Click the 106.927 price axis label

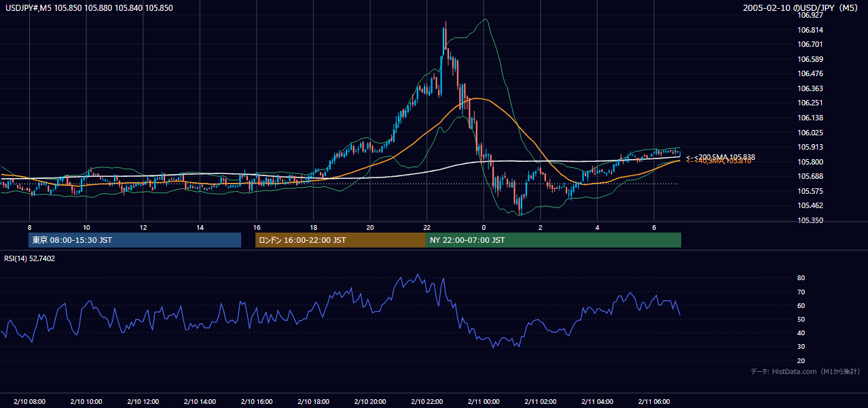click(x=810, y=15)
